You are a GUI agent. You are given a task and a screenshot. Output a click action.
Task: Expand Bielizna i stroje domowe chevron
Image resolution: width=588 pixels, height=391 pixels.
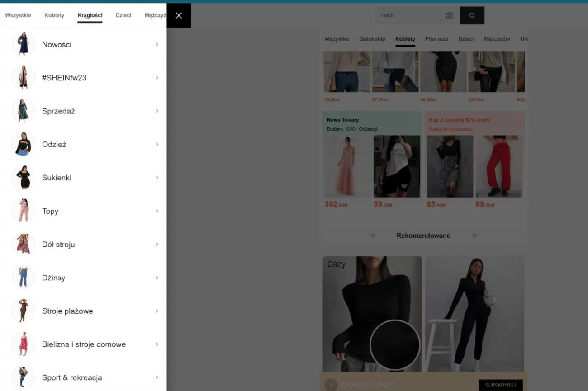pos(157,344)
